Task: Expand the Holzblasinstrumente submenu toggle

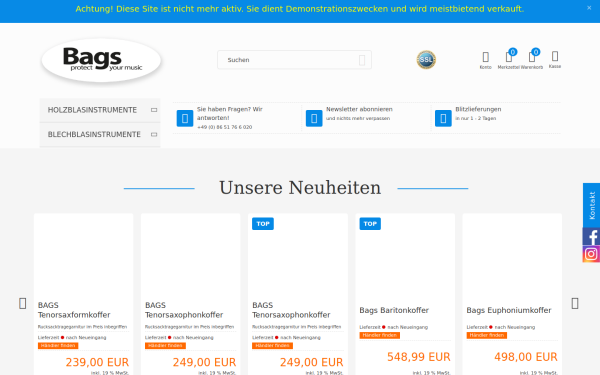Action: tap(154, 110)
